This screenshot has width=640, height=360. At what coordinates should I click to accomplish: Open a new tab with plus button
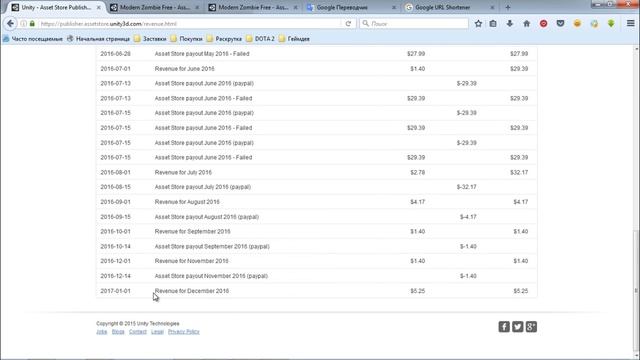(508, 7)
